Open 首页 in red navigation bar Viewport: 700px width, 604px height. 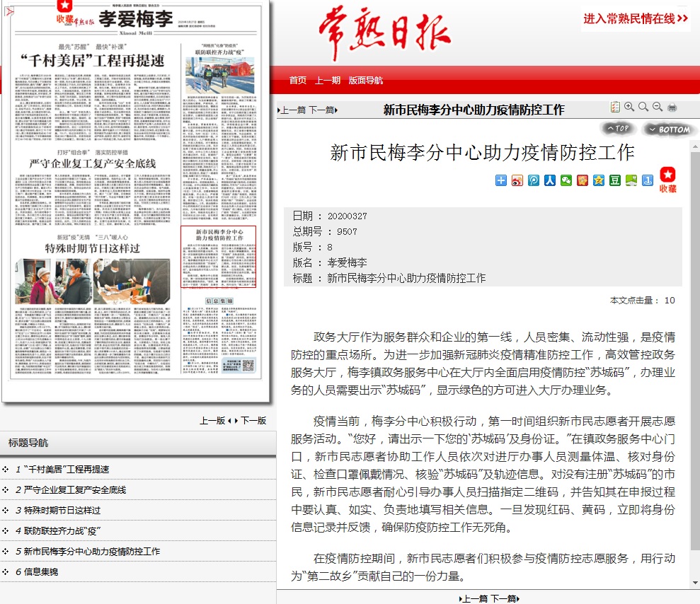click(x=298, y=81)
